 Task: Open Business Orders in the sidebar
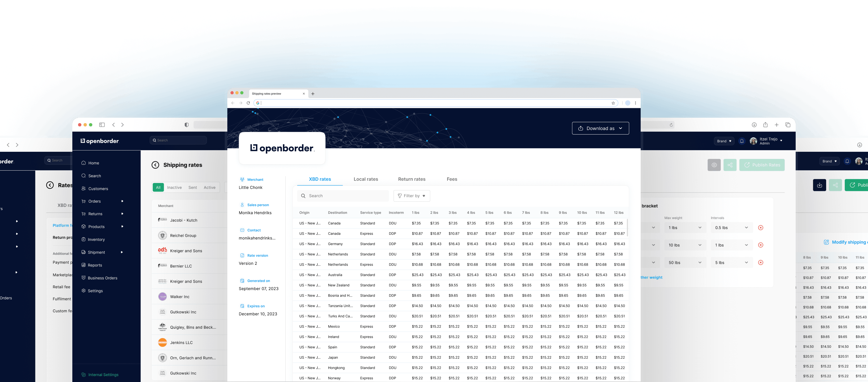(x=99, y=278)
